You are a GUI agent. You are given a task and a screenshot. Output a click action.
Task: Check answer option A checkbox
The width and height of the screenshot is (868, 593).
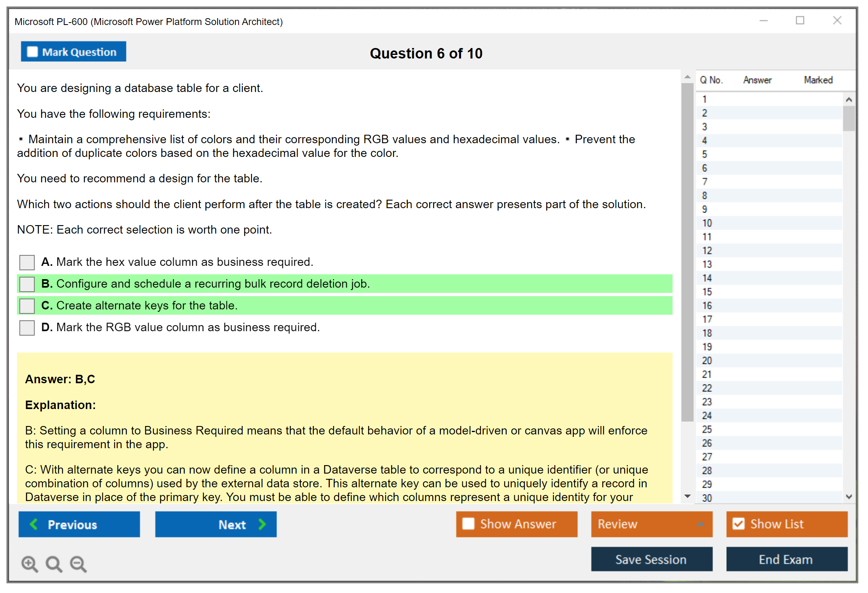point(27,262)
